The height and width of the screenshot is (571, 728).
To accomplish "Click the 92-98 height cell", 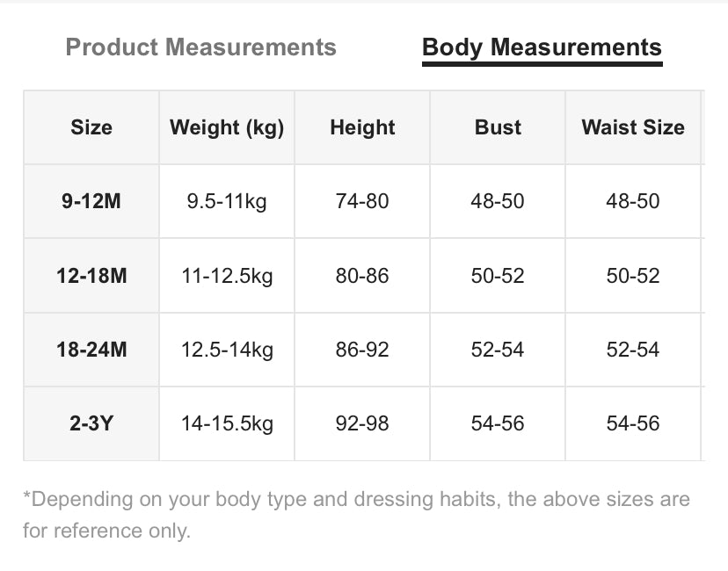I will click(362, 423).
